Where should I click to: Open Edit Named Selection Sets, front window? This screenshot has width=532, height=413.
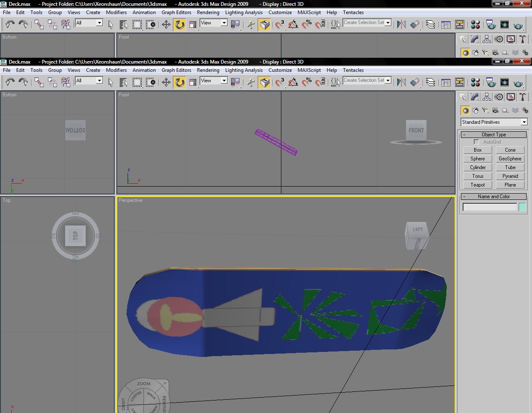pyautogui.click(x=335, y=82)
